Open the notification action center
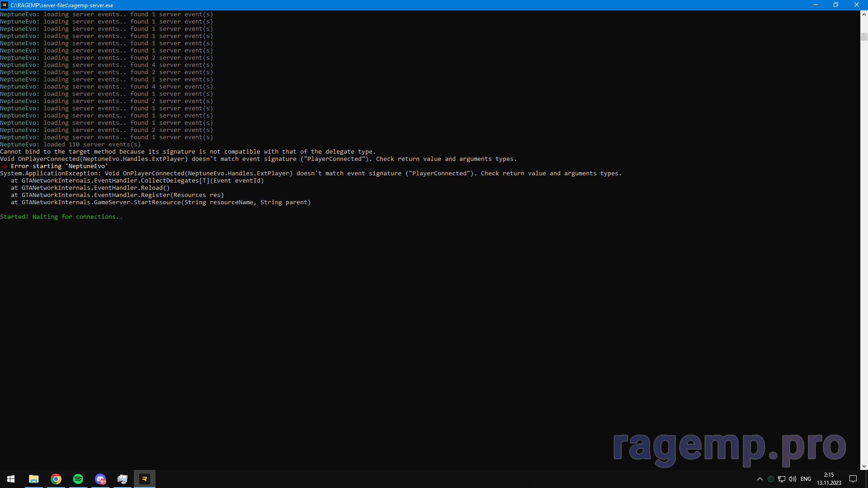This screenshot has width=868, height=488. pyautogui.click(x=853, y=479)
